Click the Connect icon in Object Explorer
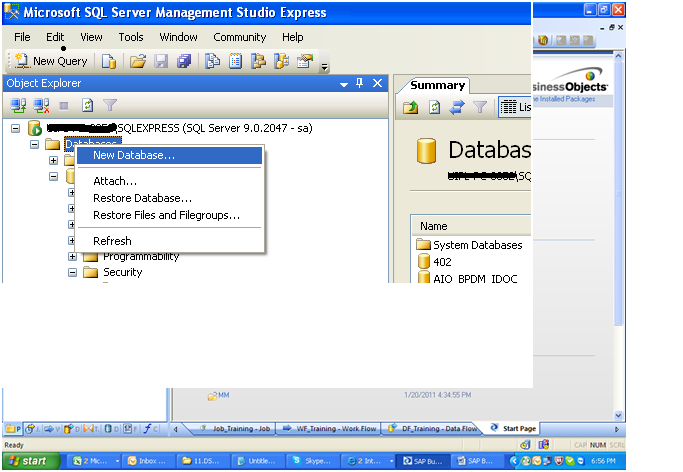 tap(18, 105)
